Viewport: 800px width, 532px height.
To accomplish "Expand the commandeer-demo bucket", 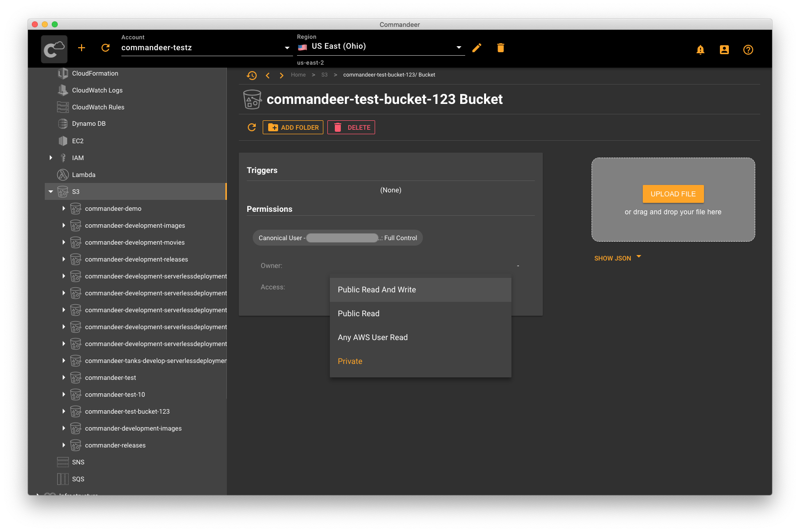I will (64, 208).
